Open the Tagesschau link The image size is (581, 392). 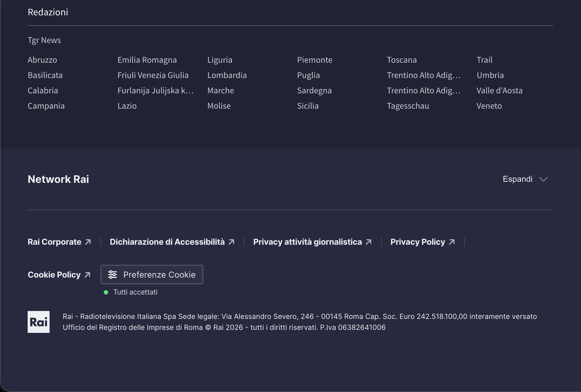coord(408,106)
